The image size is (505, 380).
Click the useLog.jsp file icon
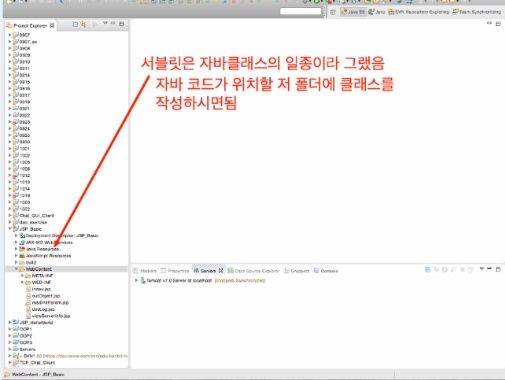point(28,309)
